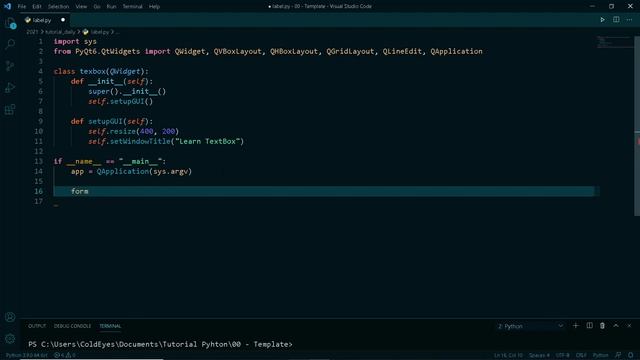Click the 'setWindowTitle' call on line 11
This screenshot has height=360, width=640.
(x=140, y=141)
